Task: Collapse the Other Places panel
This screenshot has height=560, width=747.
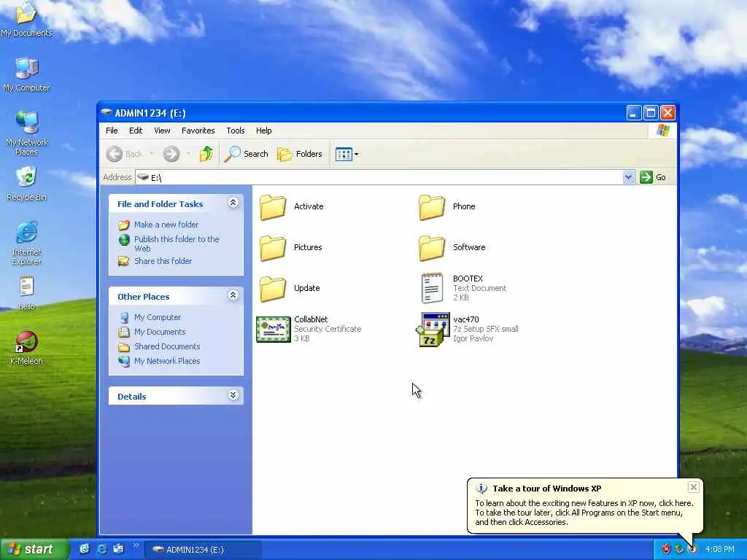Action: coord(233,295)
